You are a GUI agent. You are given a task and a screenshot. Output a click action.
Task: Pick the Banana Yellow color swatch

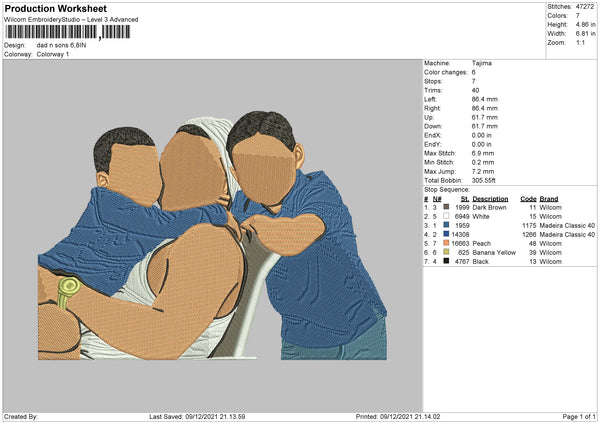coord(446,252)
